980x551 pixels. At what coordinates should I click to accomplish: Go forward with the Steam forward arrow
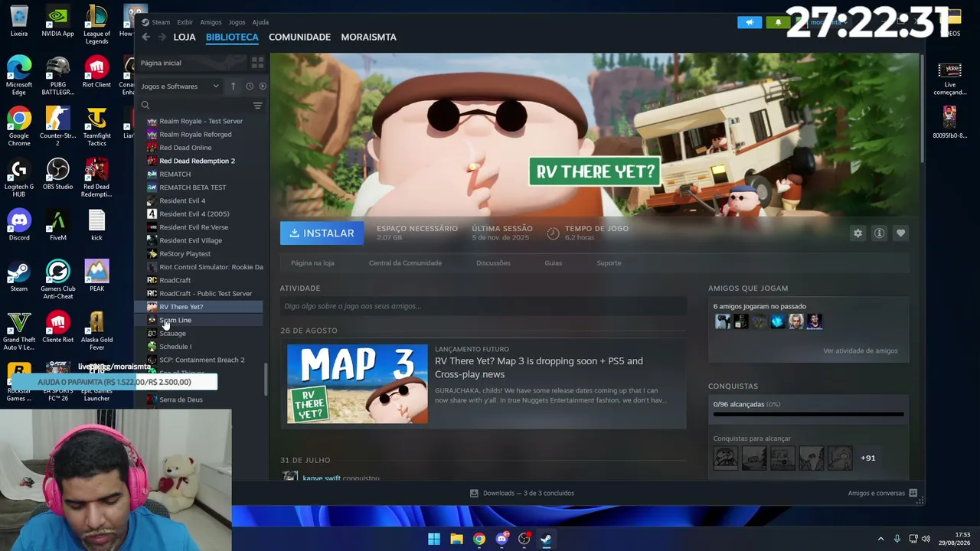tap(162, 37)
